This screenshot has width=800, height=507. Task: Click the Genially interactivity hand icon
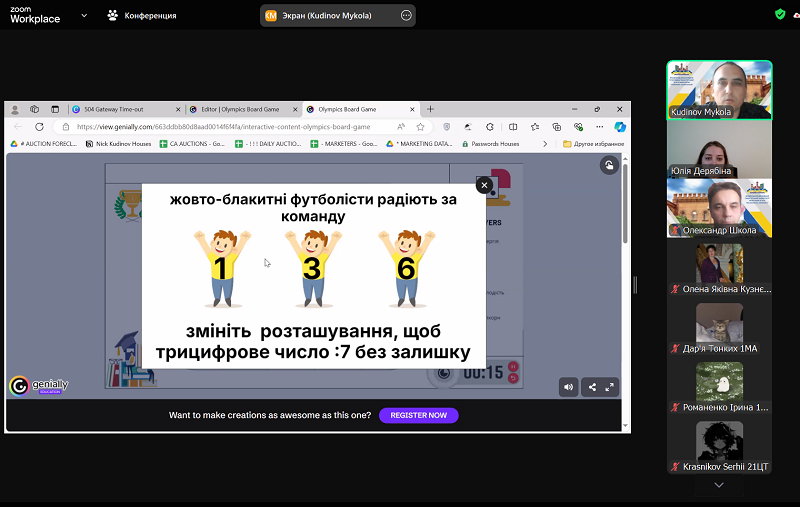[609, 165]
